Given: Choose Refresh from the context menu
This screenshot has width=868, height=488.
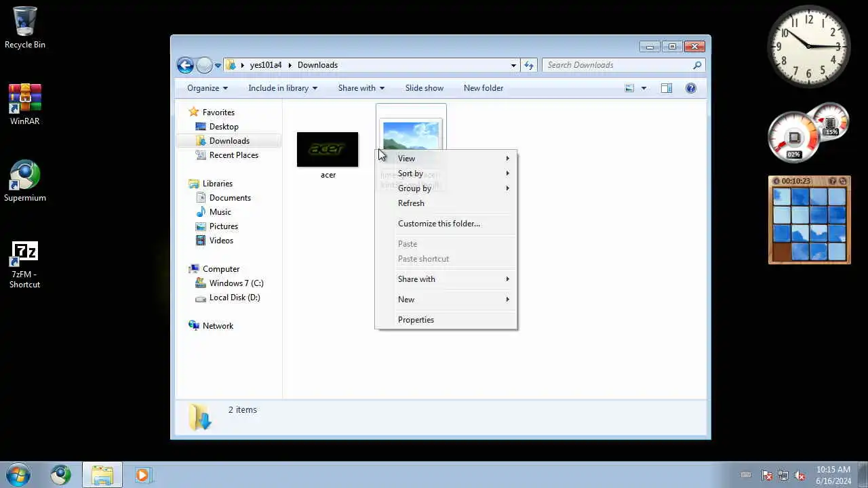Looking at the screenshot, I should (x=446, y=203).
